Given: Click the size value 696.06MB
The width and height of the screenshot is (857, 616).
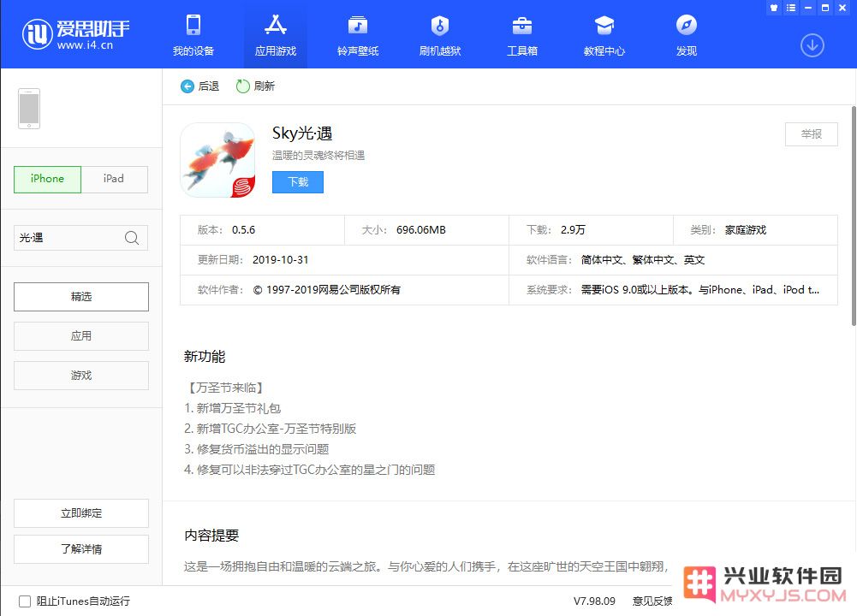Looking at the screenshot, I should [x=421, y=230].
